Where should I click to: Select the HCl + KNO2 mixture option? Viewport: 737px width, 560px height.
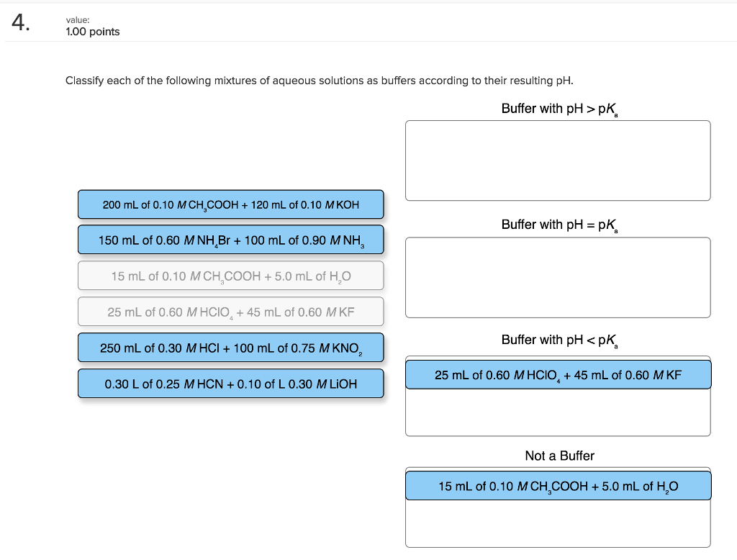click(230, 348)
